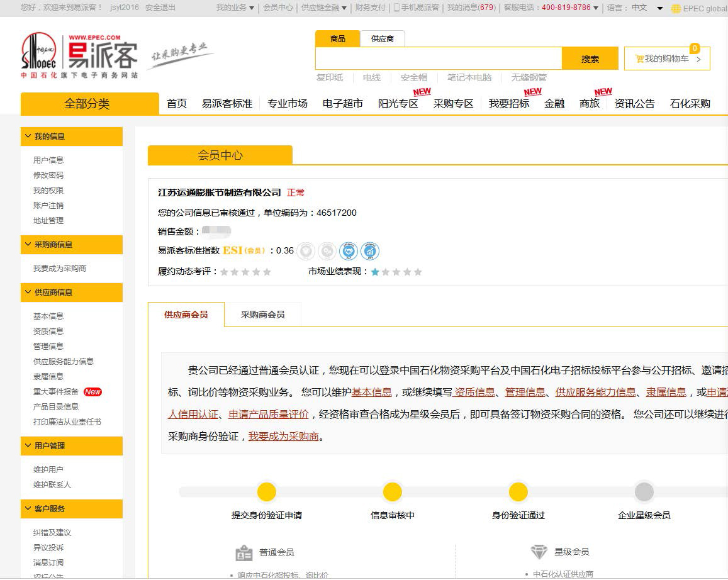
Task: Click the fourth blue ESI chart badge
Action: pyautogui.click(x=370, y=251)
